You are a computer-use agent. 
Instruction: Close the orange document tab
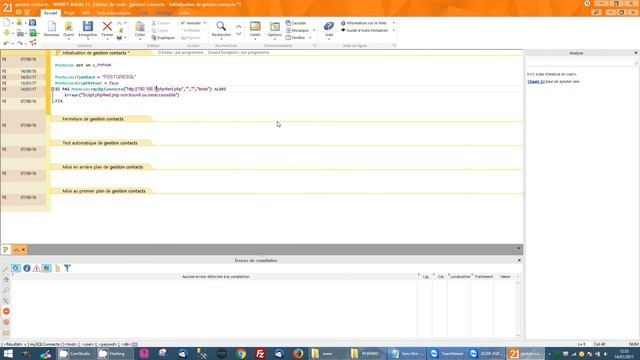pyautogui.click(x=23, y=250)
